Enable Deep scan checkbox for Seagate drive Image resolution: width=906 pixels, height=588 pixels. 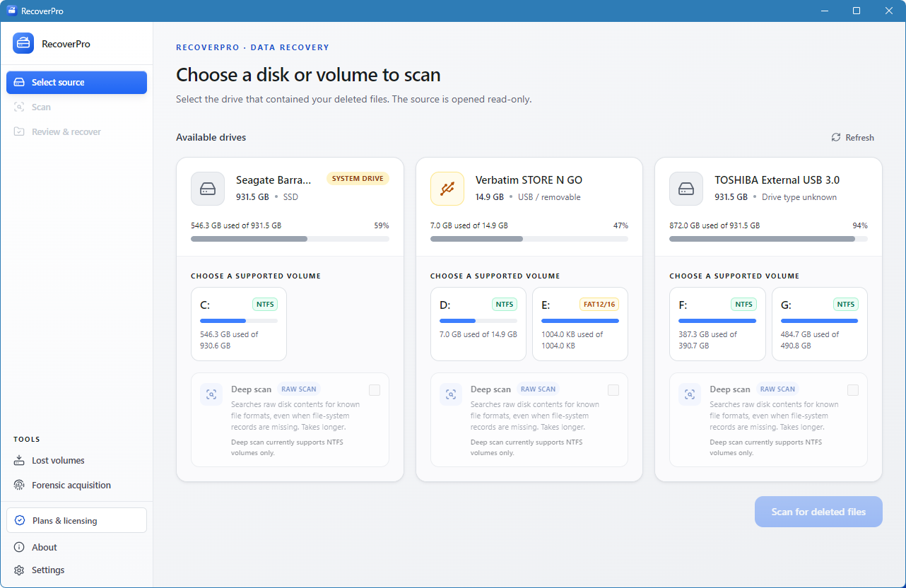click(375, 390)
